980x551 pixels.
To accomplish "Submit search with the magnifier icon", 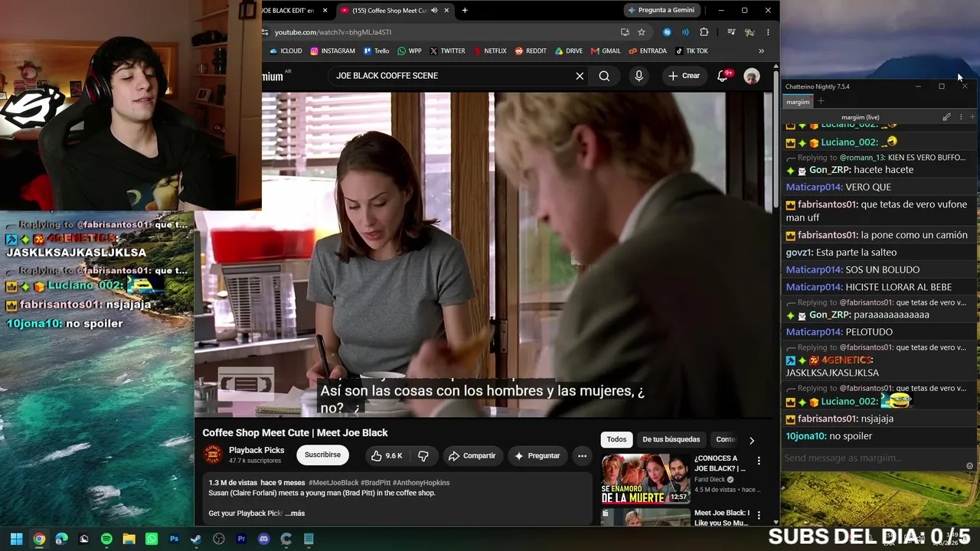I will 604,76.
